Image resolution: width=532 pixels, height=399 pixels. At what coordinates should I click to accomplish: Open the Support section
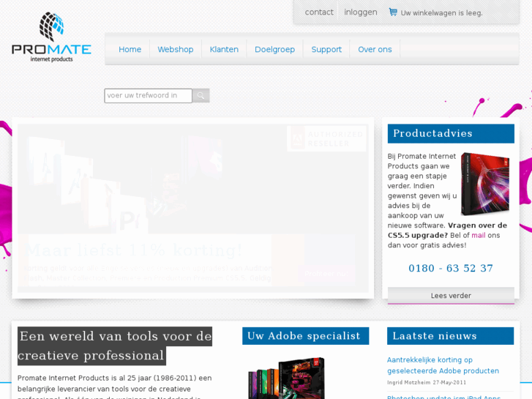click(326, 50)
